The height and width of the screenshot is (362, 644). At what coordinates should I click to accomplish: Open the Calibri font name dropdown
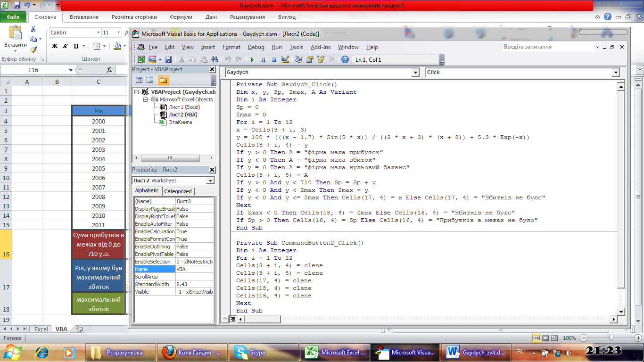click(x=98, y=33)
